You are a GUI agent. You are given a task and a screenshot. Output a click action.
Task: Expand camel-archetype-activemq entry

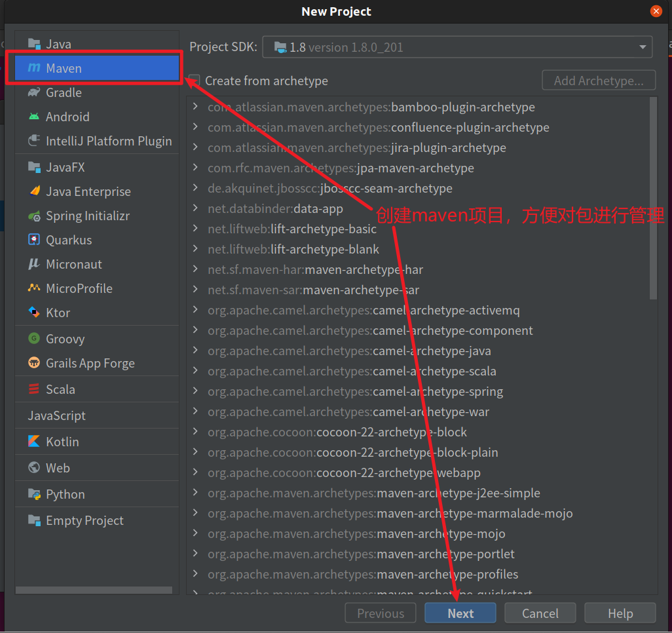pos(195,310)
